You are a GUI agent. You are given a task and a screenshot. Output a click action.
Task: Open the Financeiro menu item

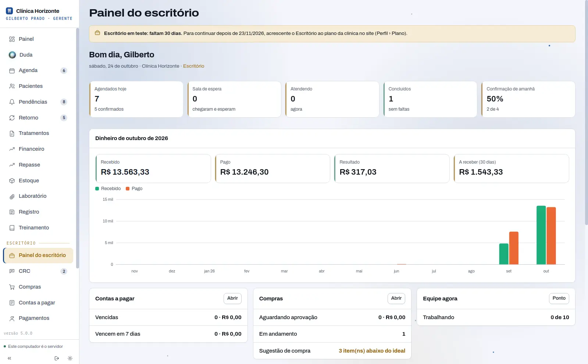[x=38, y=149]
